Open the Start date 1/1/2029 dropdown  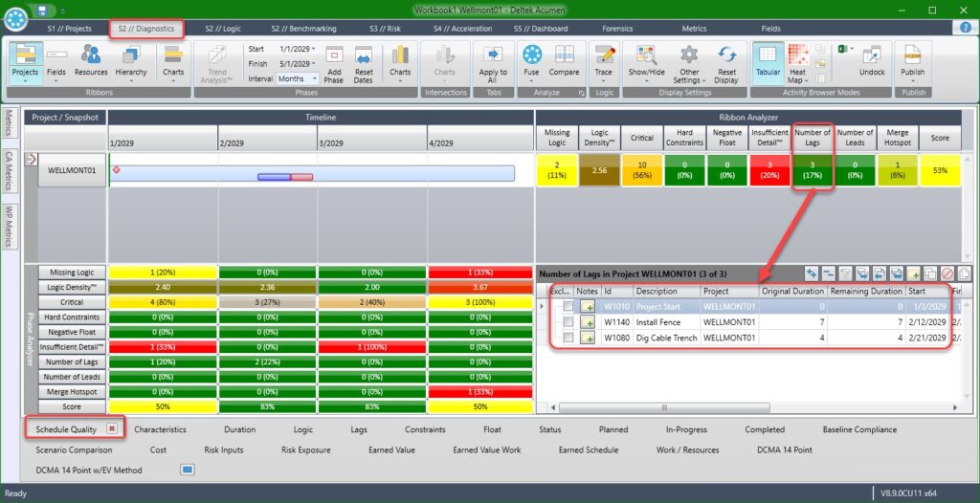(x=313, y=49)
